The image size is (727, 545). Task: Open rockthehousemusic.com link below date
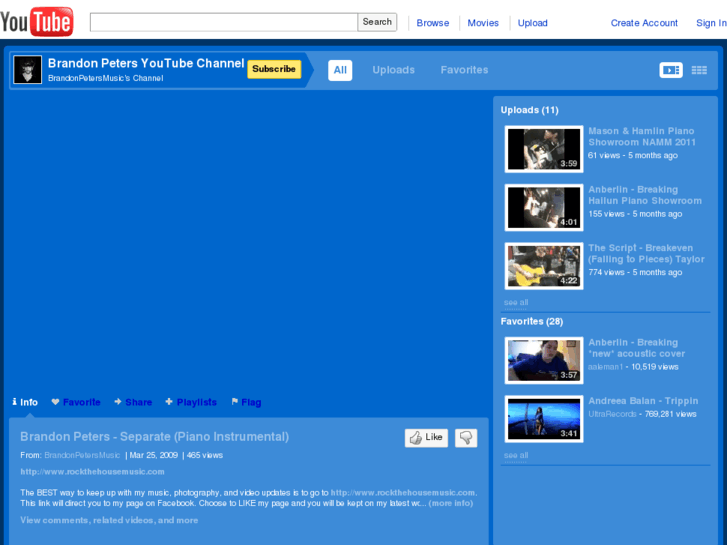(x=92, y=472)
